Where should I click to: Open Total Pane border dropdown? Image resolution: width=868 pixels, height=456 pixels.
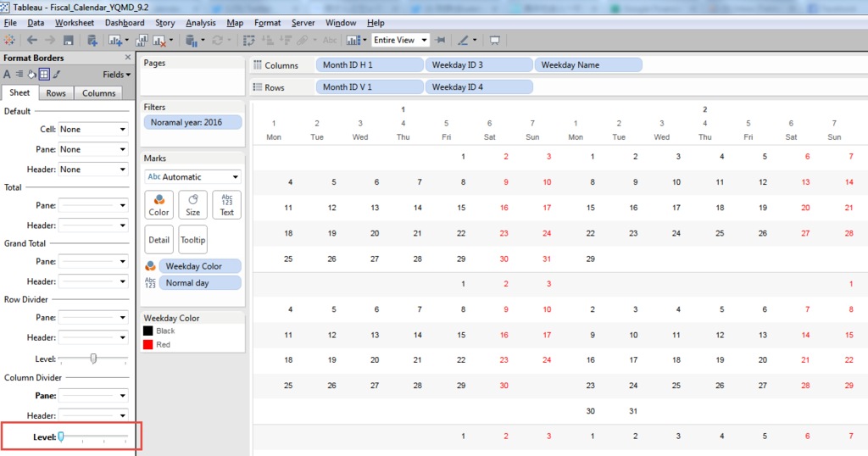(93, 205)
